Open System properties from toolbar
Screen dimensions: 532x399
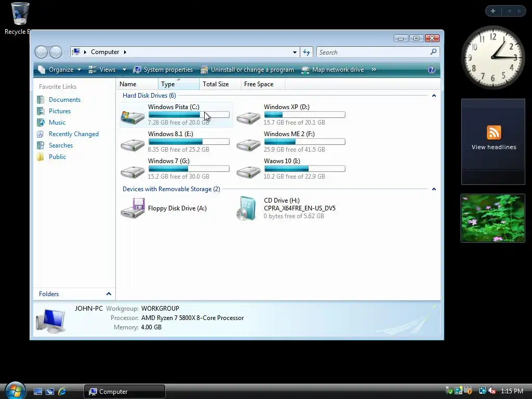coord(163,70)
